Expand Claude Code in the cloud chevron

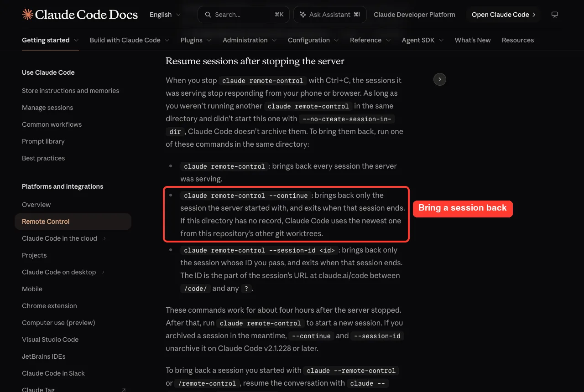point(104,238)
